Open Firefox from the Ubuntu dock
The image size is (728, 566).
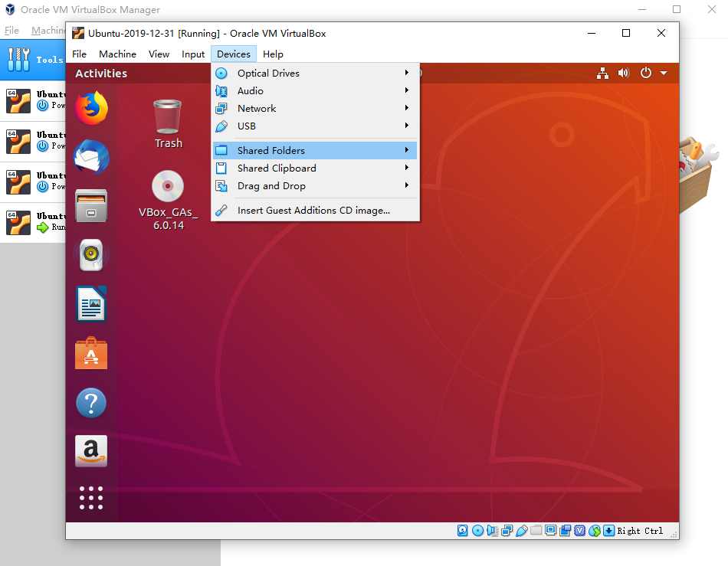coord(91,108)
